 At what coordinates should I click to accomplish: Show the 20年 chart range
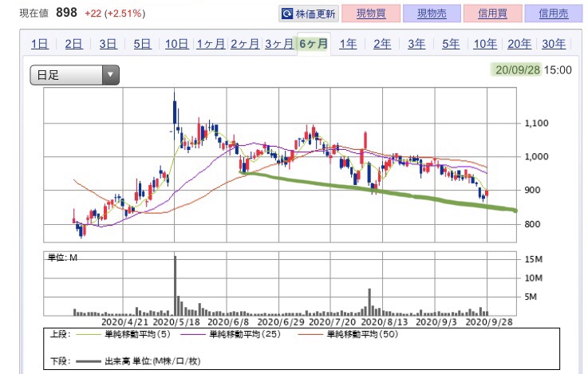519,44
